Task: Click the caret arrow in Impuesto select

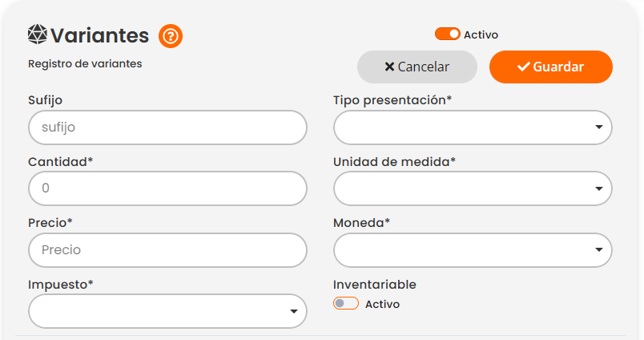Action: point(293,311)
